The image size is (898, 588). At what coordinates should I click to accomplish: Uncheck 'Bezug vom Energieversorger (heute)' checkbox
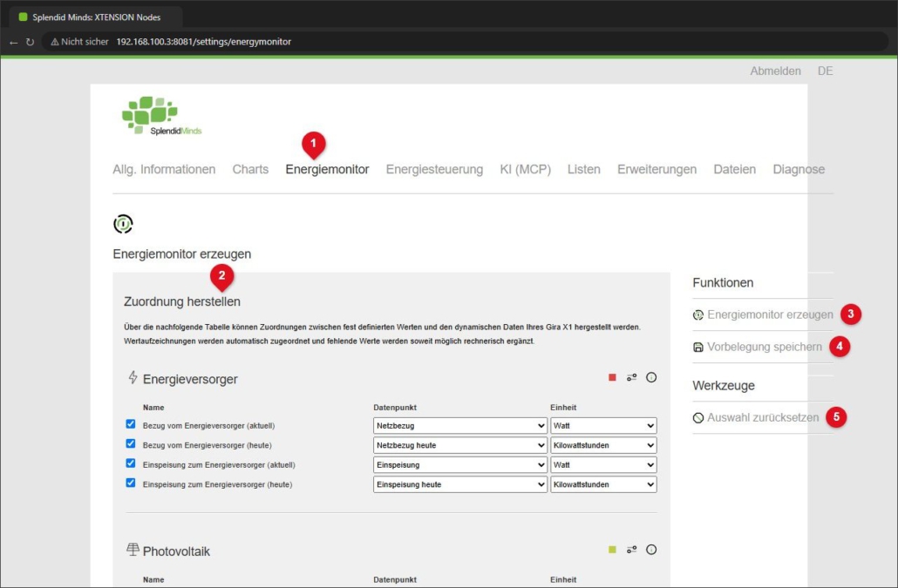point(131,444)
